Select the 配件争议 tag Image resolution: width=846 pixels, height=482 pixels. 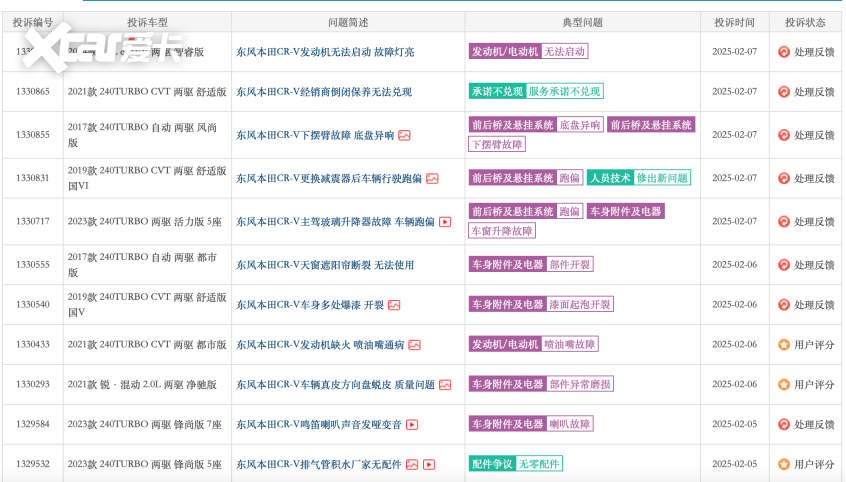[x=491, y=464]
